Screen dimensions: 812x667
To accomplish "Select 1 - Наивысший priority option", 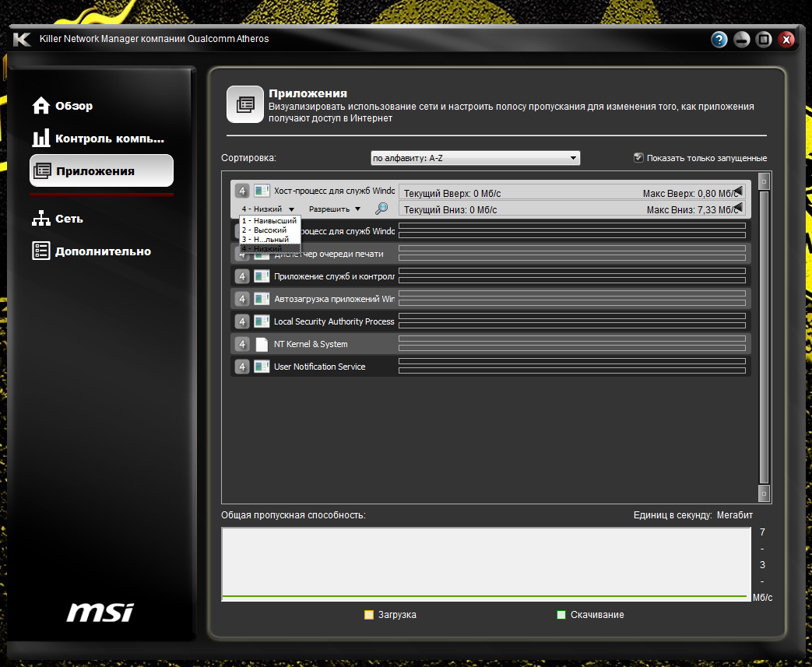I will pos(269,221).
